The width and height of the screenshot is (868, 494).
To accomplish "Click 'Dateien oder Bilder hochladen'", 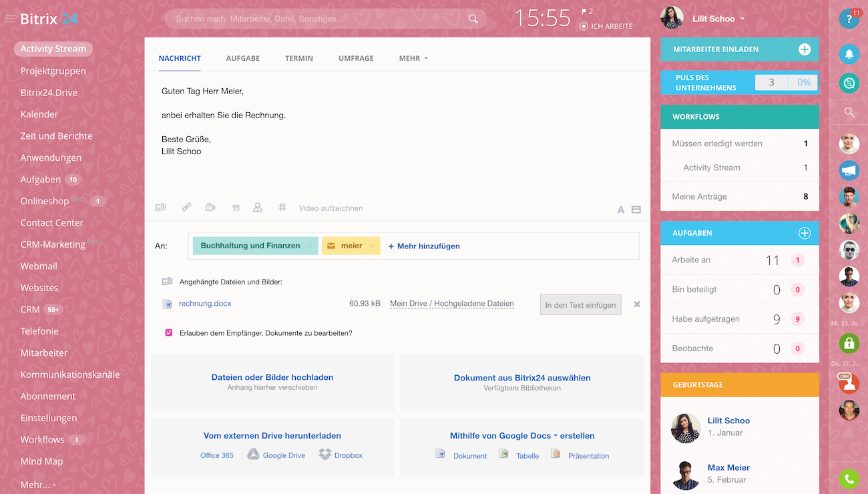I will (x=272, y=377).
